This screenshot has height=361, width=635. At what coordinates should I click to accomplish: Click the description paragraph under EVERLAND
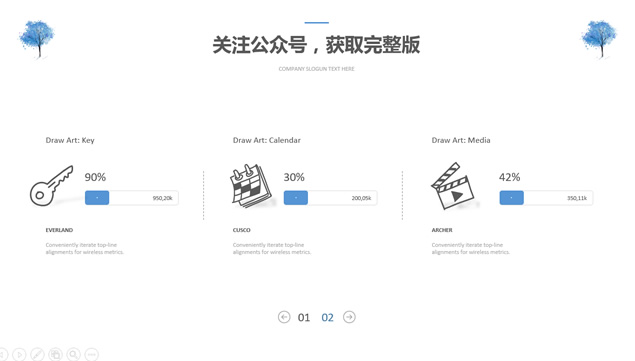85,248
